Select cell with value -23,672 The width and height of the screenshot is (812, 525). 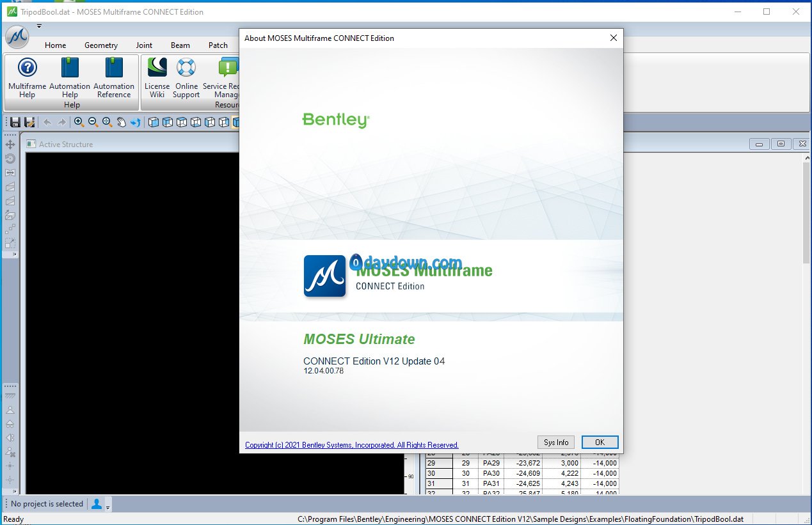tap(523, 463)
